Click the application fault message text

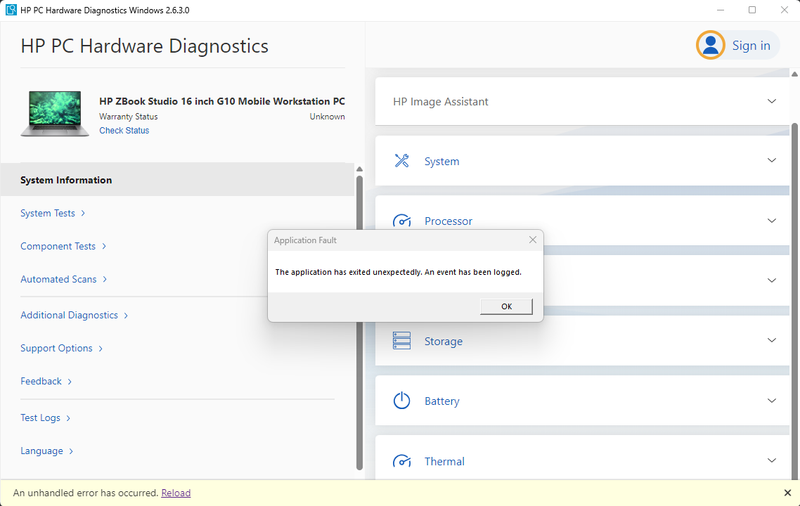(x=398, y=272)
